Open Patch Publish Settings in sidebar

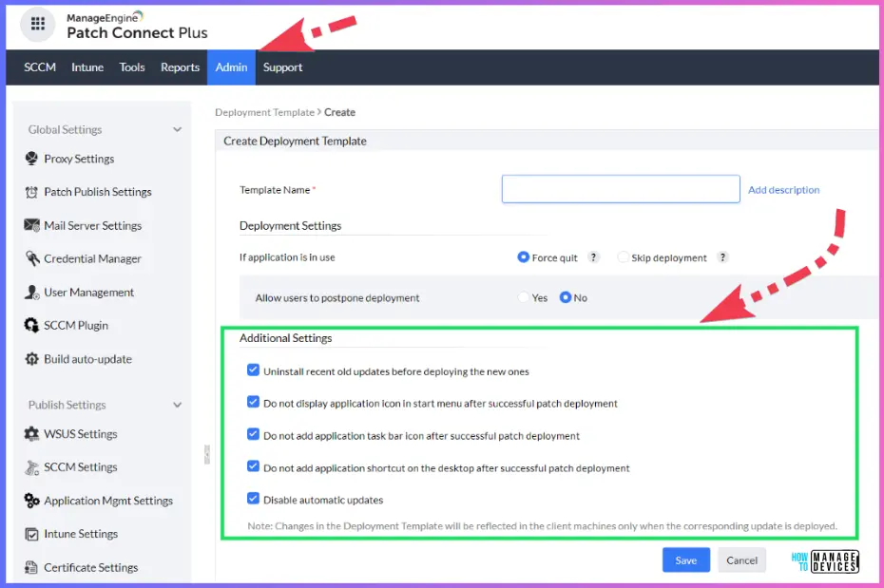tap(98, 192)
